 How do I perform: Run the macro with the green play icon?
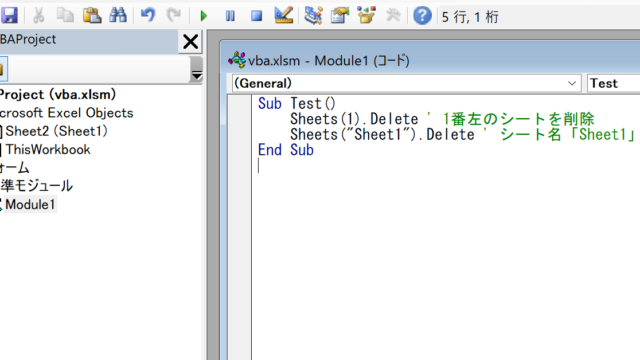coord(204,16)
